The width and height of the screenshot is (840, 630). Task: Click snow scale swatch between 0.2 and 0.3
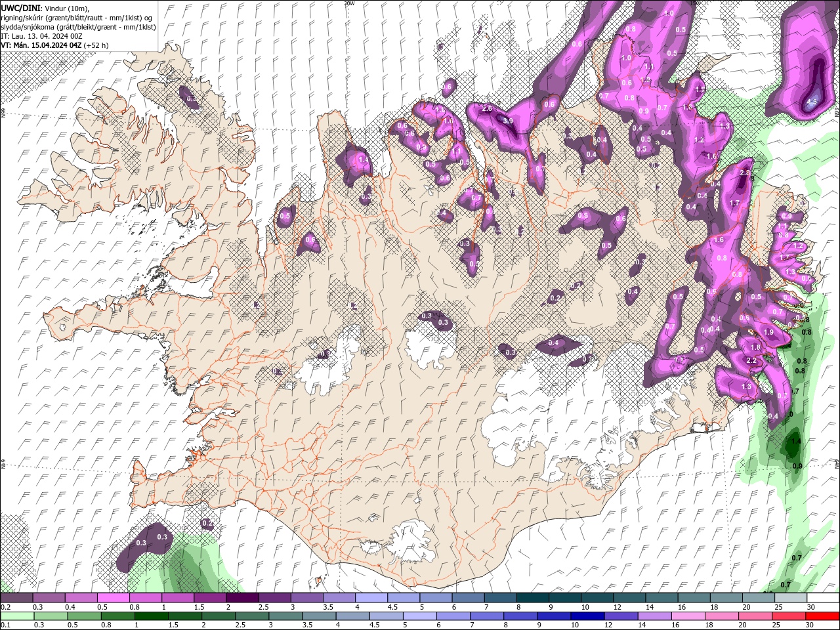point(16,597)
